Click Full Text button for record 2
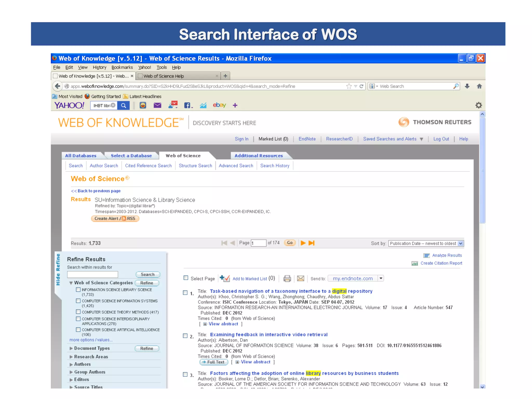The image size is (532, 399). (x=214, y=362)
